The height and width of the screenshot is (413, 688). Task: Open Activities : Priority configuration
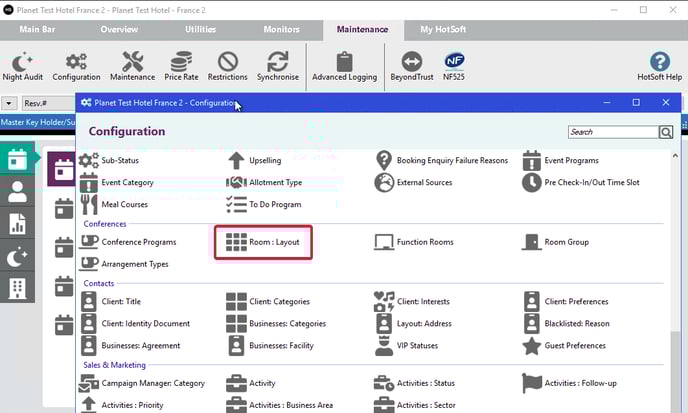[122, 405]
